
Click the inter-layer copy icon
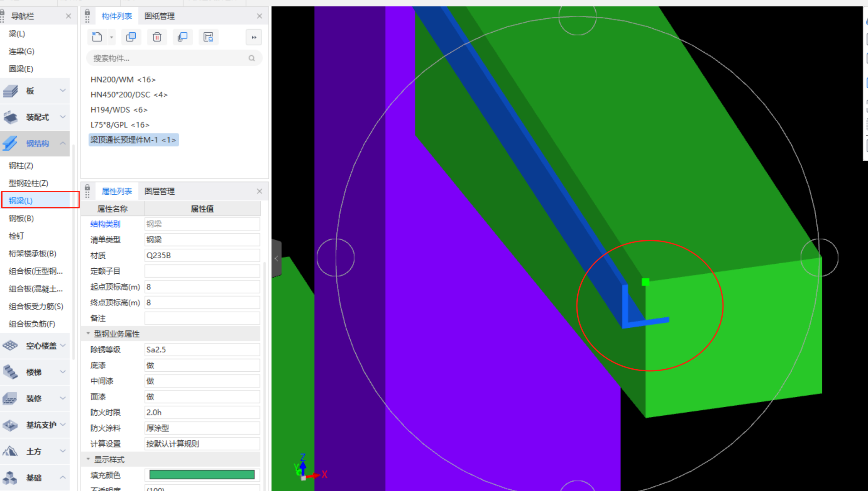[183, 37]
